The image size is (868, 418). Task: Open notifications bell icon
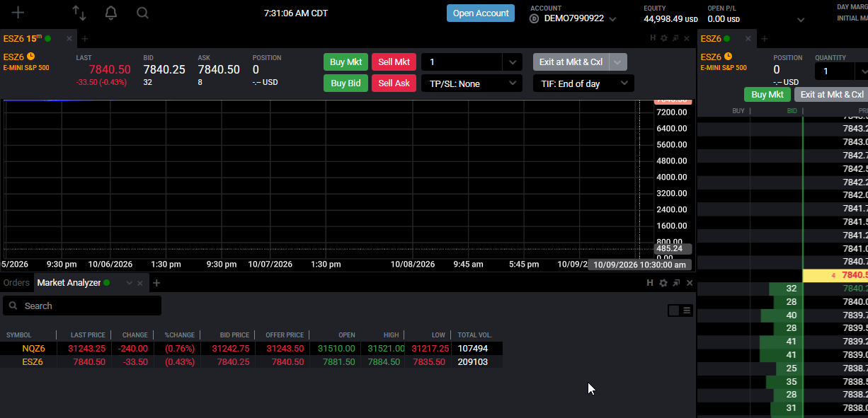(x=111, y=13)
